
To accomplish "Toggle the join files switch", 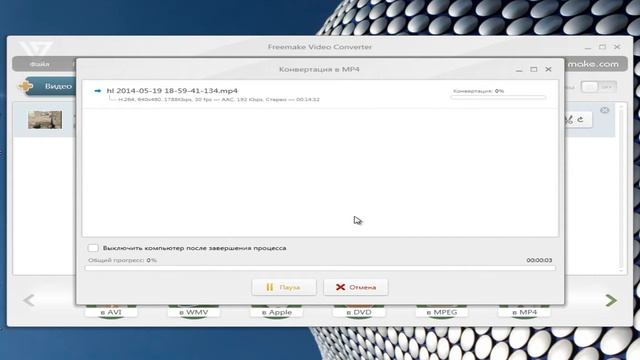I will point(599,87).
